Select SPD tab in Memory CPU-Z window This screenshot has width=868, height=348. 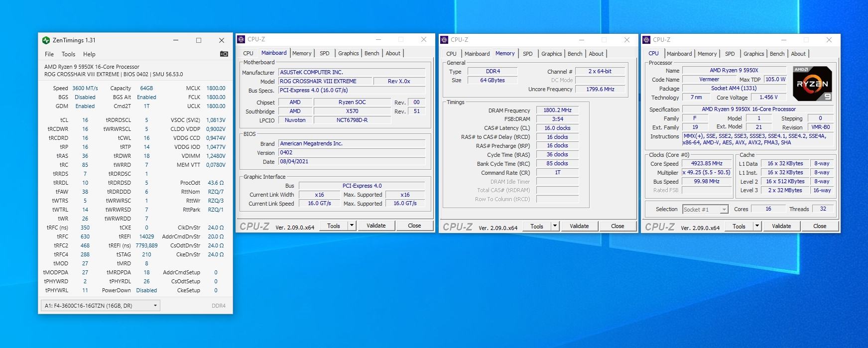click(528, 54)
